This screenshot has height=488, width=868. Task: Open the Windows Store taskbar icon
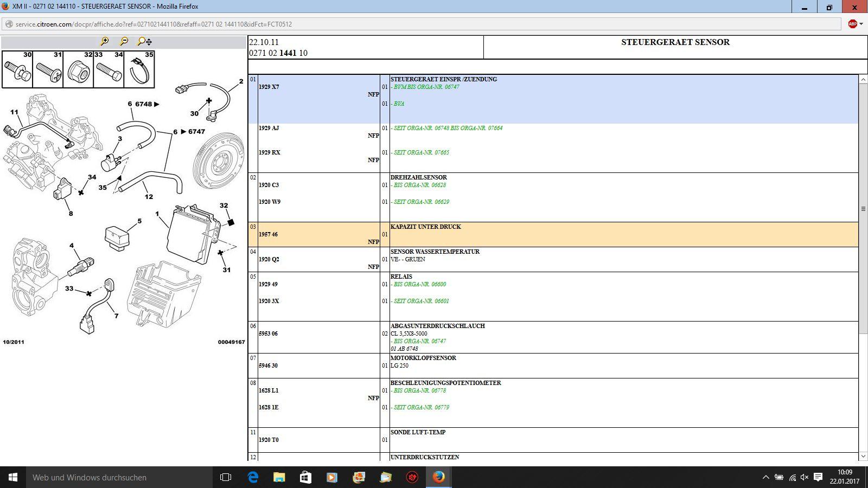tap(305, 477)
